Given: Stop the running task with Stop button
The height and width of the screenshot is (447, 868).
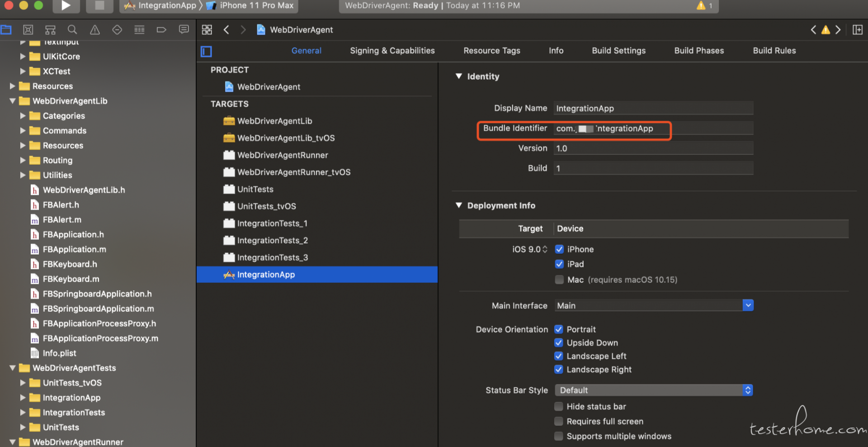Looking at the screenshot, I should click(x=99, y=5).
